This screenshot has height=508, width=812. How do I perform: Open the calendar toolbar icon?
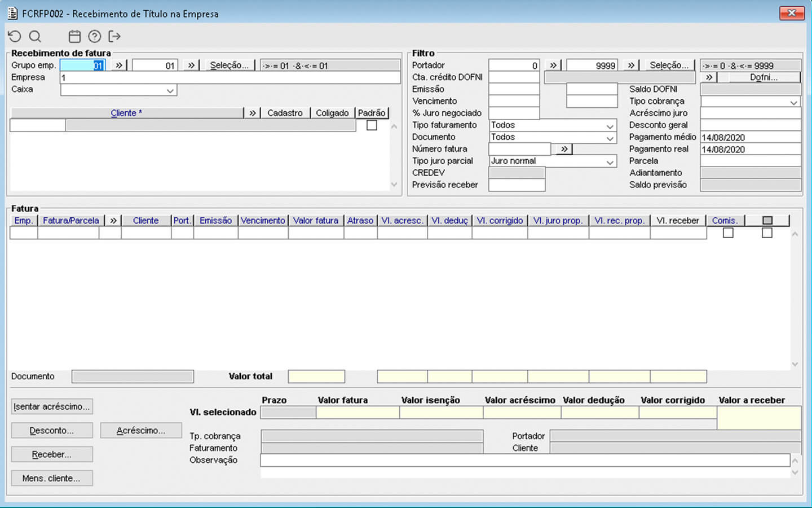pyautogui.click(x=74, y=37)
